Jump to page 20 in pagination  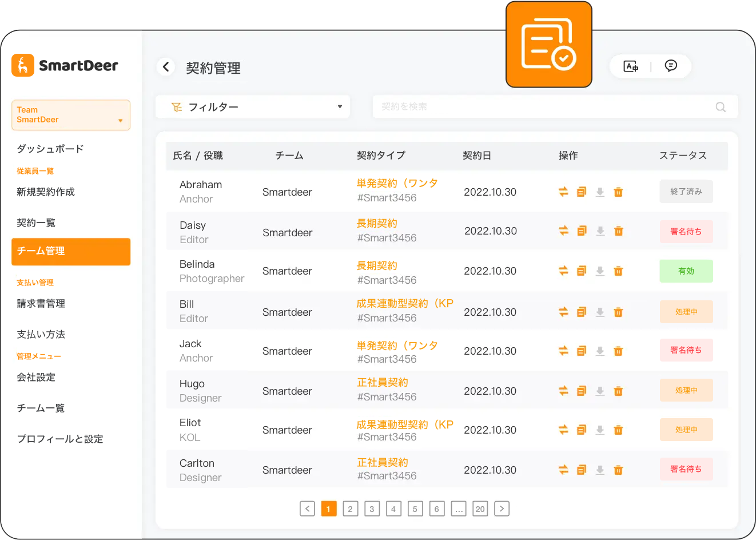480,509
